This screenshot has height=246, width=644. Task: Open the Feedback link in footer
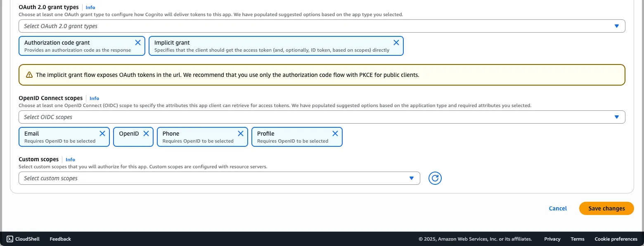[60, 239]
